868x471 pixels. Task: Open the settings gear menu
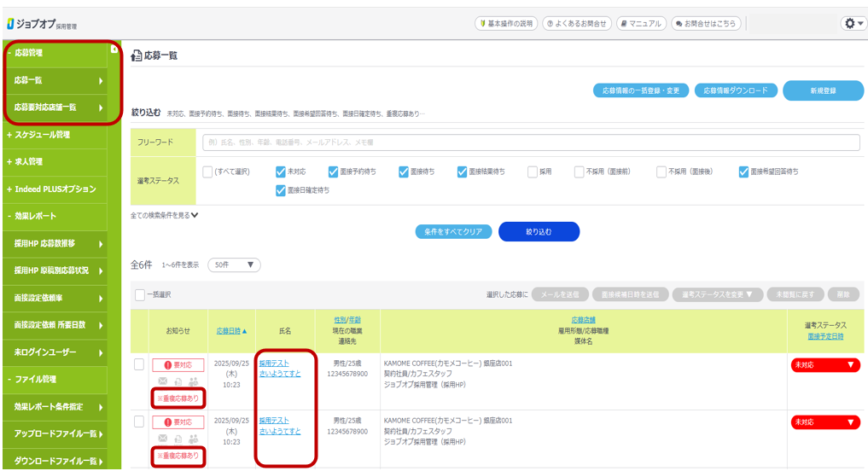[853, 24]
